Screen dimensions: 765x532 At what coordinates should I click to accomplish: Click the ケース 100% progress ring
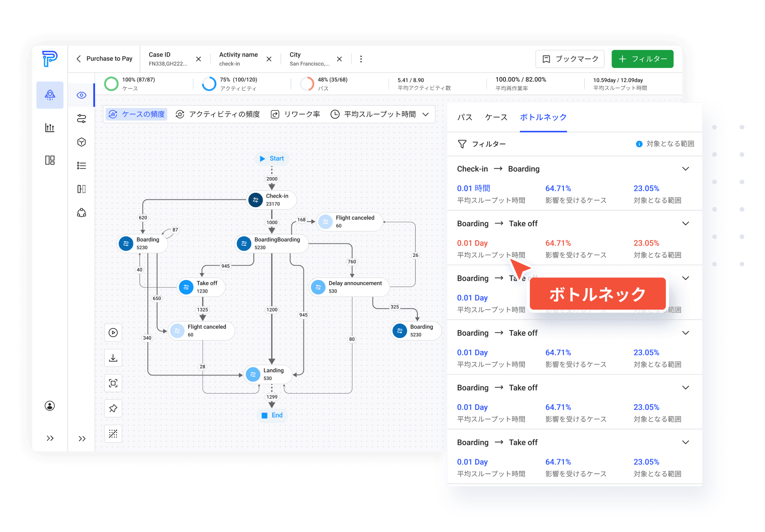[111, 84]
